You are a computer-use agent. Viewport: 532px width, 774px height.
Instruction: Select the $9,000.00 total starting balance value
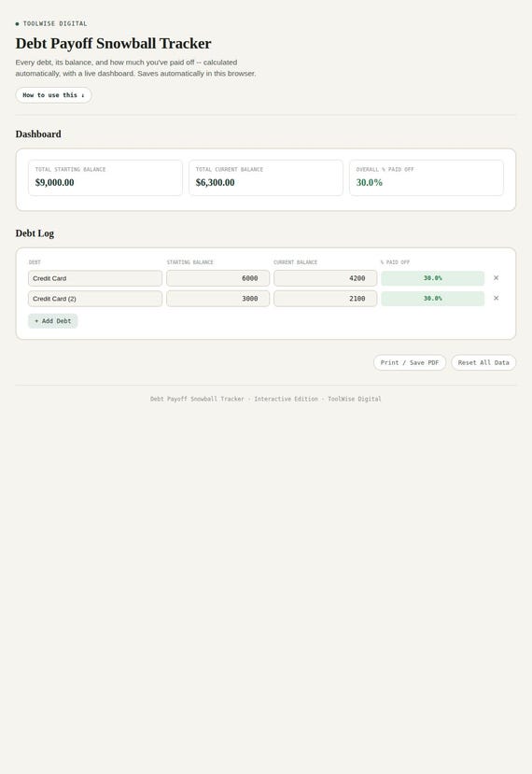click(x=55, y=182)
